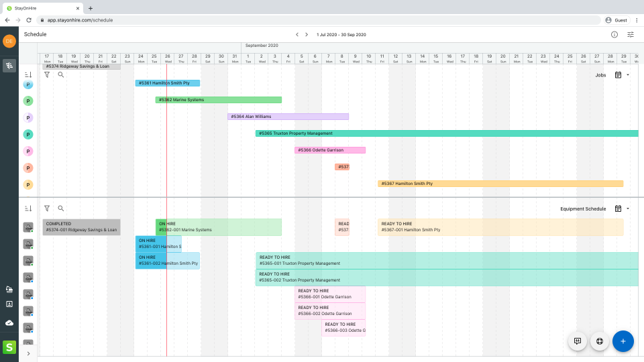Open gray #5374 Ridgeway Savings & Loan job bar
The image size is (644, 362).
point(81,66)
